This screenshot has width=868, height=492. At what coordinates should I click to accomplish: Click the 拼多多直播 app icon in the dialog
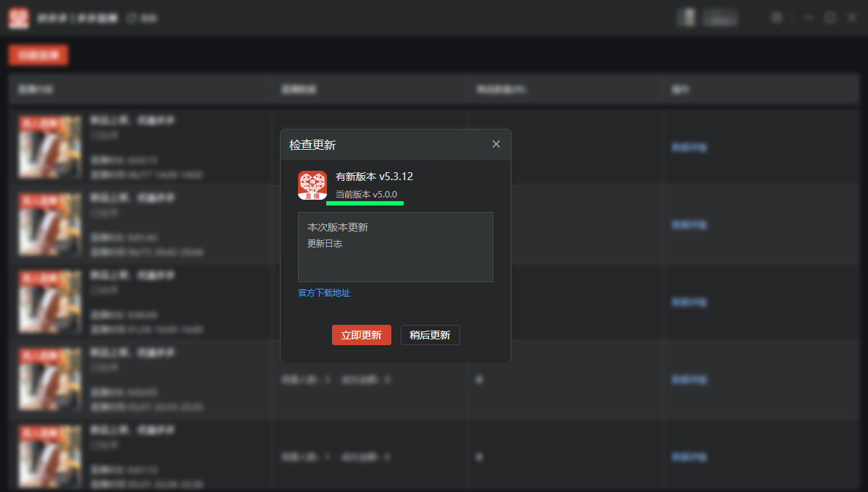point(312,185)
